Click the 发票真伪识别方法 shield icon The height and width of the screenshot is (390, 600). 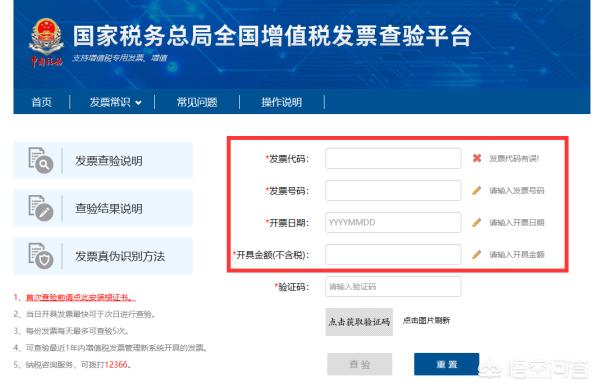41,256
